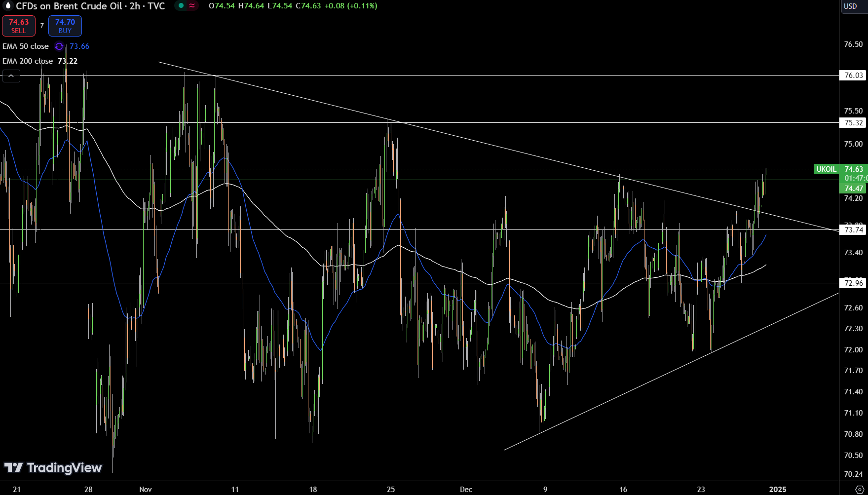Click the green market status dot

(x=181, y=6)
